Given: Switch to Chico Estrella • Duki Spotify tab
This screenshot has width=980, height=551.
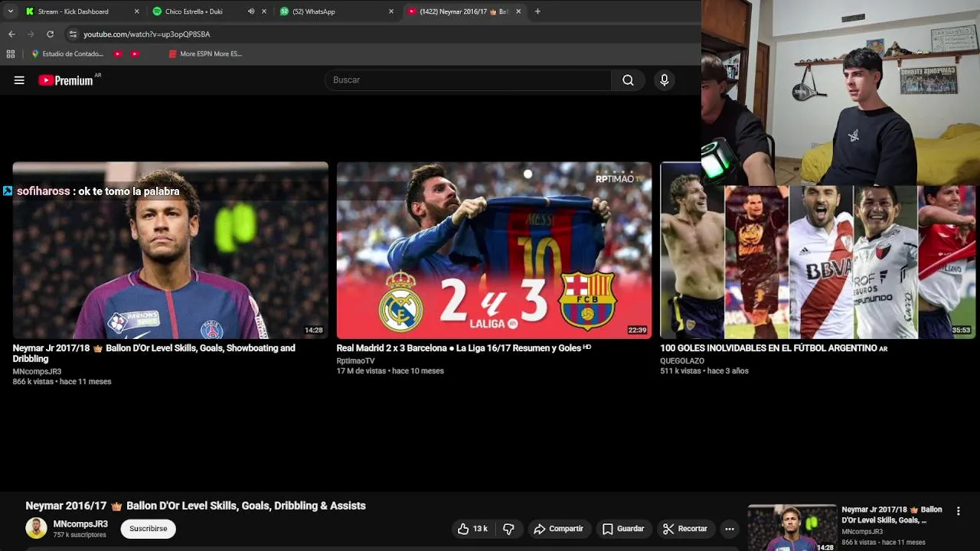Looking at the screenshot, I should click(x=194, y=11).
